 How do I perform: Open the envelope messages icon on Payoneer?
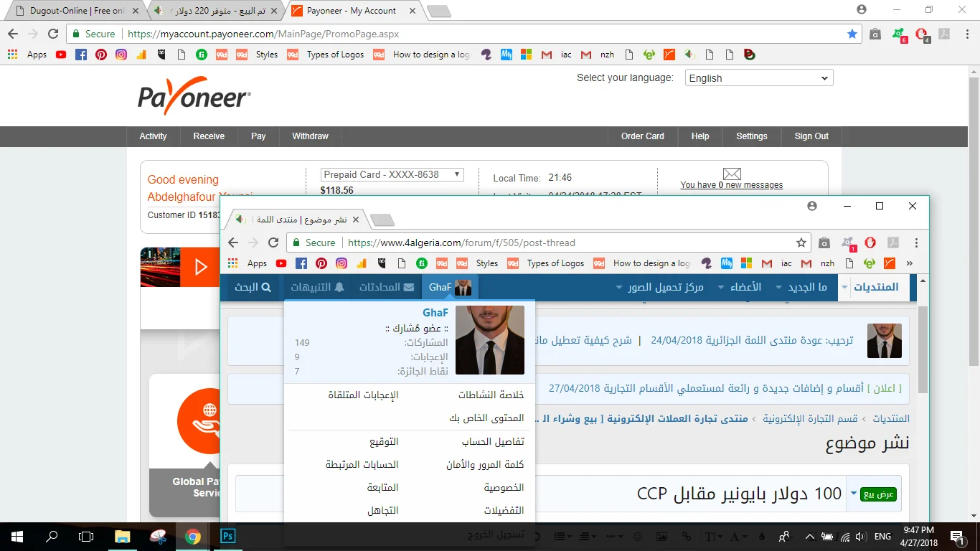click(x=731, y=174)
